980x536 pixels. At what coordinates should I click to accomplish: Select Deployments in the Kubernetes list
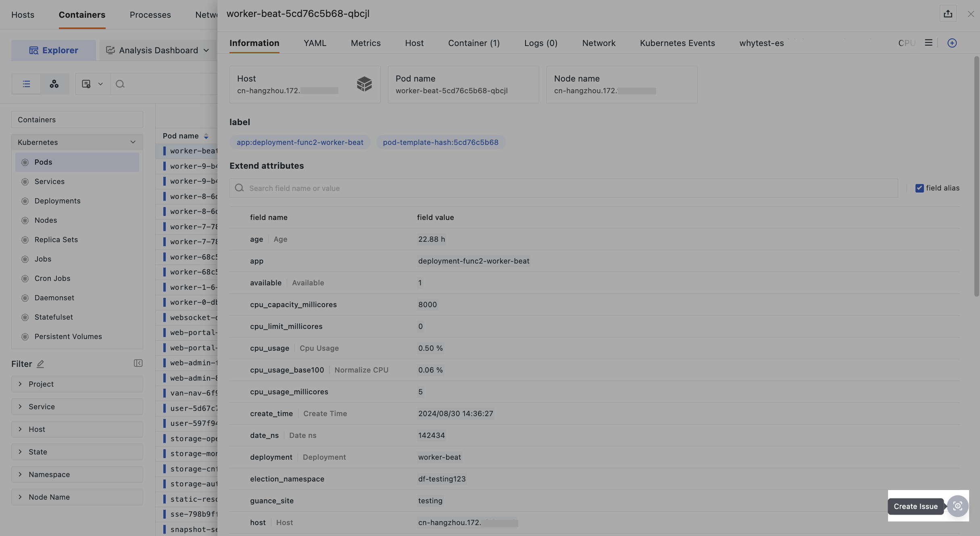click(57, 201)
